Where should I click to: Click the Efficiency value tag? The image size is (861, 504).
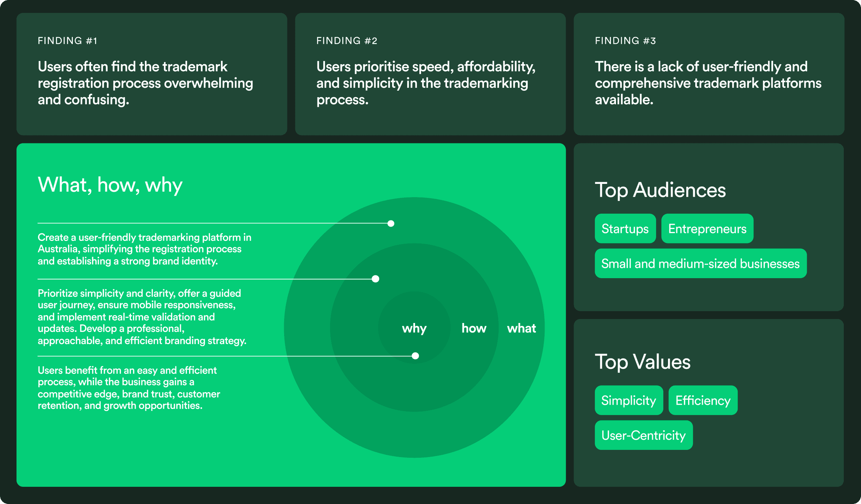click(x=703, y=400)
